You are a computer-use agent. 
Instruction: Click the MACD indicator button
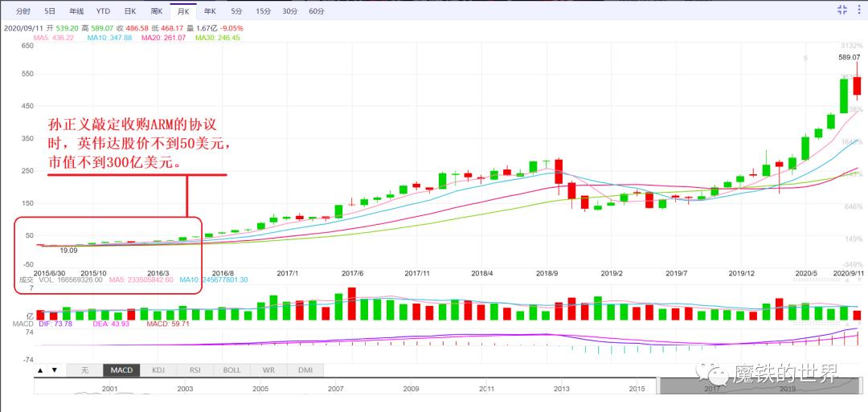coord(121,370)
